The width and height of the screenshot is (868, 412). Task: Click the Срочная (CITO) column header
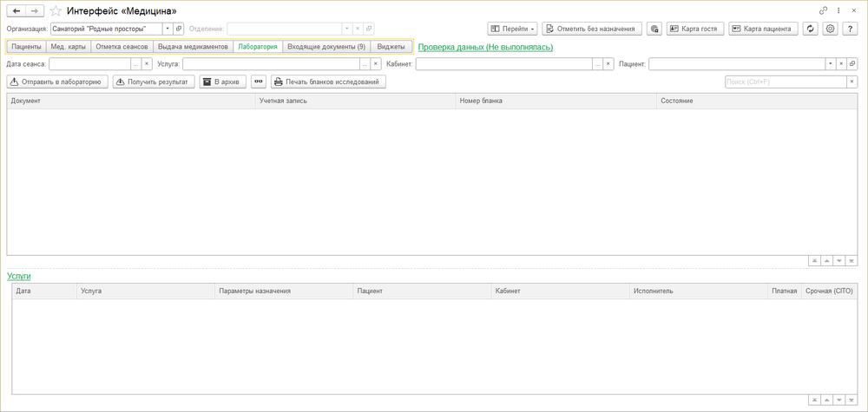point(829,291)
